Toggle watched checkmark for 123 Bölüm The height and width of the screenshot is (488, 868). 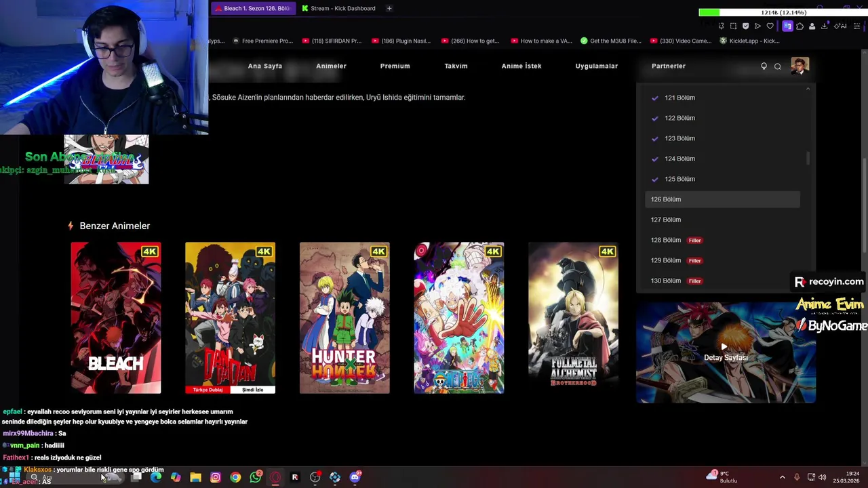pyautogui.click(x=655, y=138)
